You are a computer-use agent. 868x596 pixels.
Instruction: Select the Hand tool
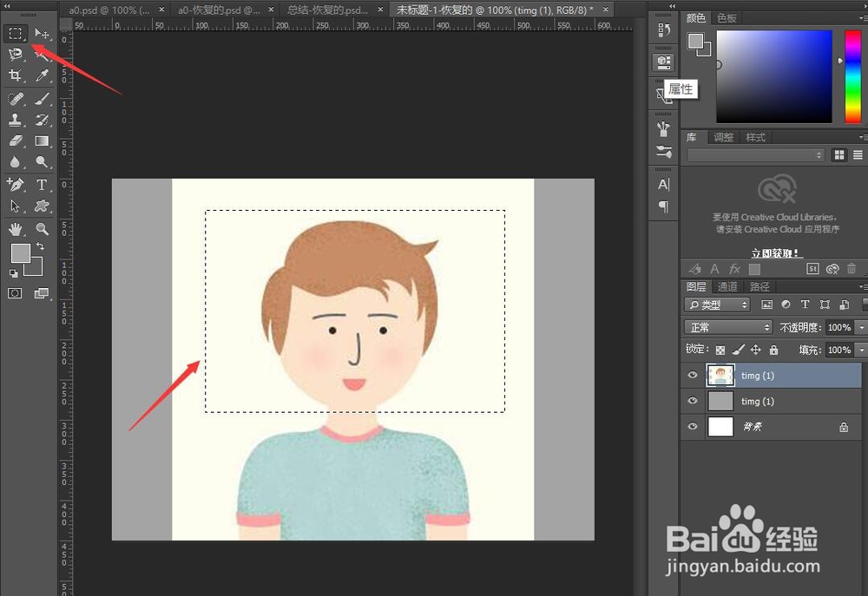15,228
